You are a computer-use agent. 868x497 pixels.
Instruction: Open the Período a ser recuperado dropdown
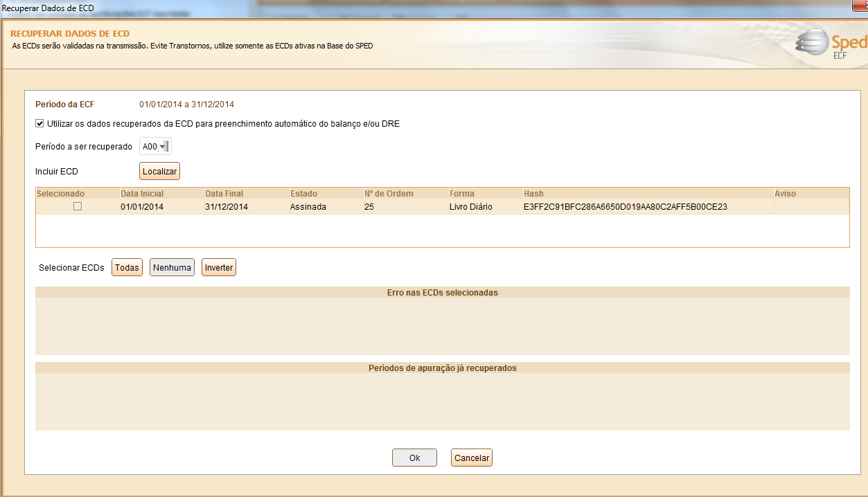[163, 146]
